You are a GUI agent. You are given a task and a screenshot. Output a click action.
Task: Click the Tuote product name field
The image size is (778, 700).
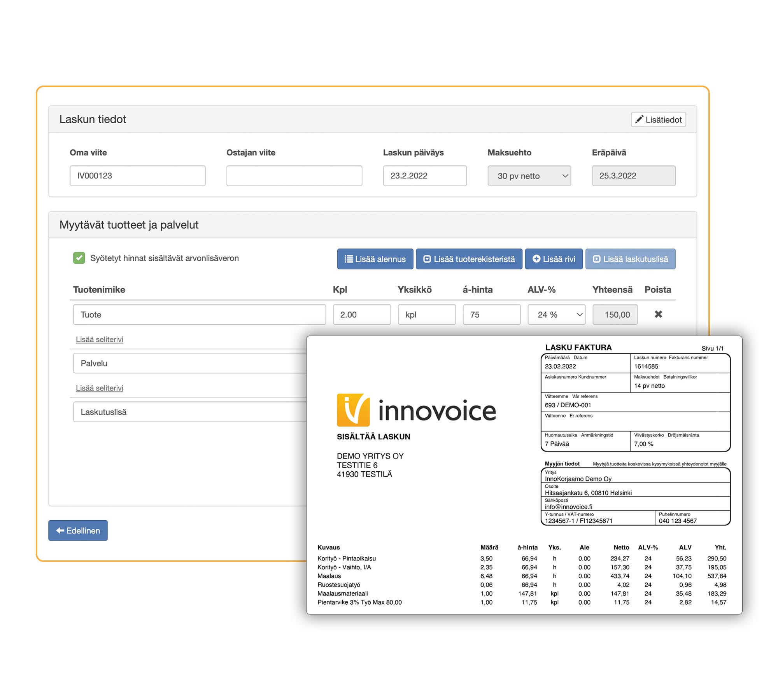tap(200, 315)
